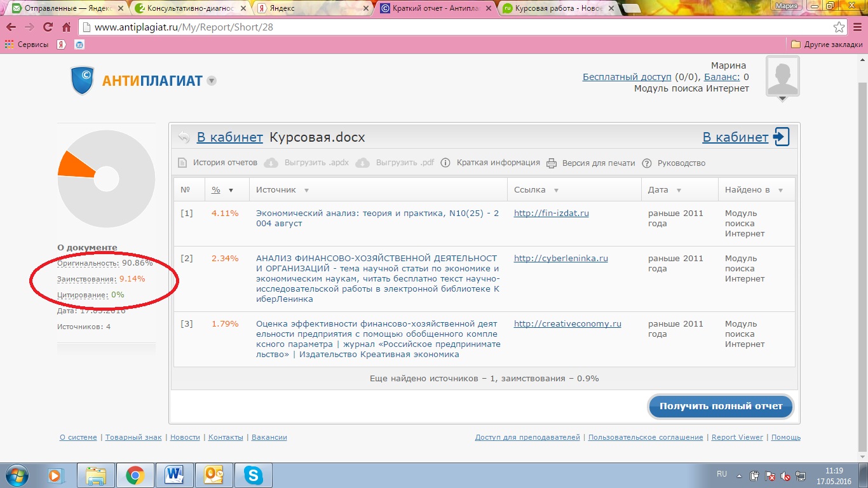The width and height of the screenshot is (868, 488).
Task: Open the Windows Start button
Action: tap(16, 475)
